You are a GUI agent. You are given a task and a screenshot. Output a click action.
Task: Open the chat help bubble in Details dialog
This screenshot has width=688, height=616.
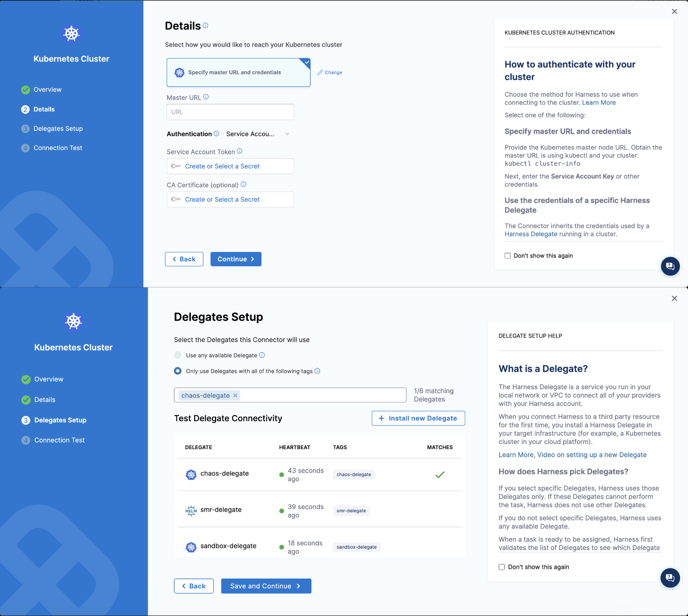click(670, 266)
